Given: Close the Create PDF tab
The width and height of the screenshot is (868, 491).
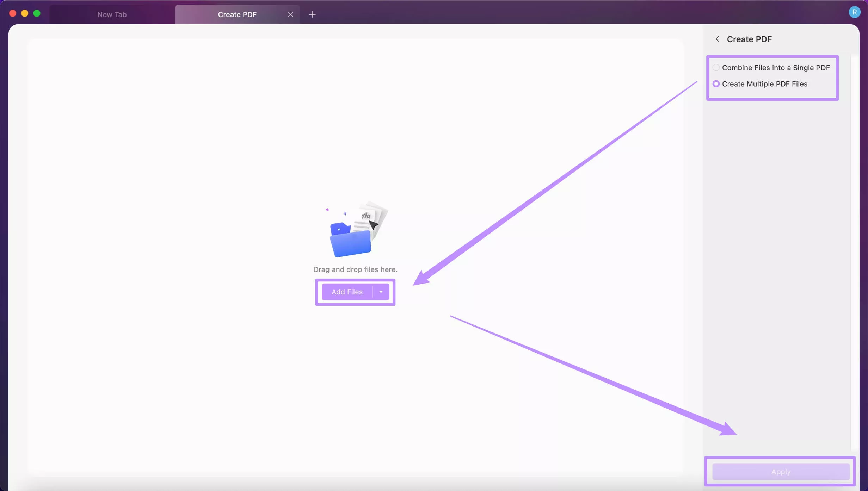Looking at the screenshot, I should click(290, 14).
